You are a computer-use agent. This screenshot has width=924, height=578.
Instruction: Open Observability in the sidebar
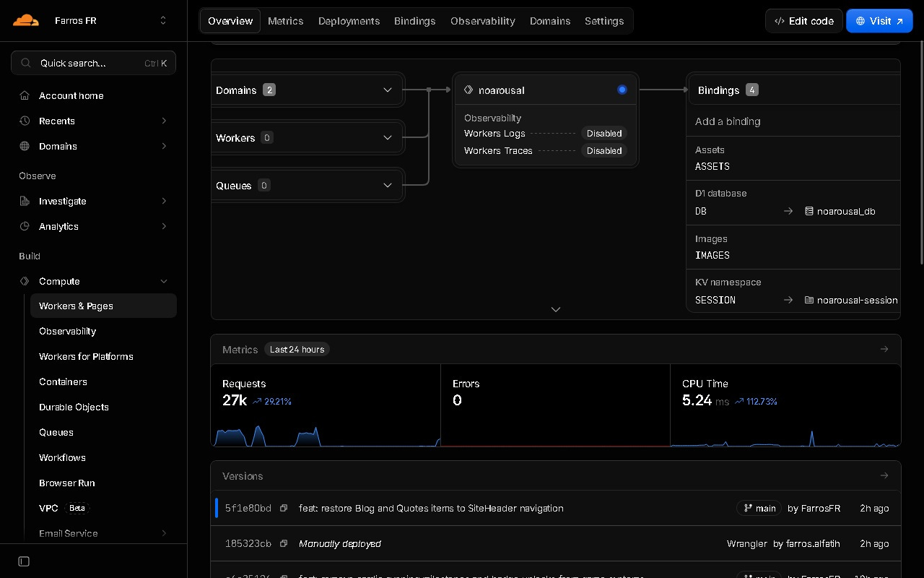pos(103,331)
